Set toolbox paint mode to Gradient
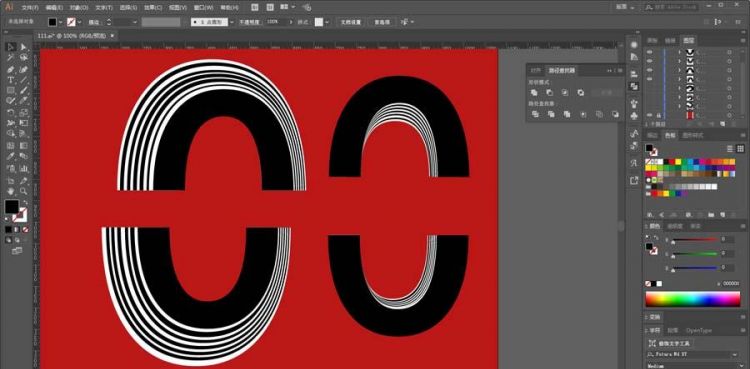Viewport: 750px width, 369px height. click(x=17, y=230)
